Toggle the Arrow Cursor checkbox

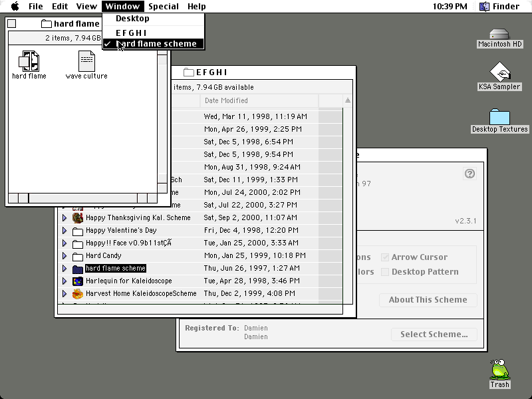tap(385, 257)
